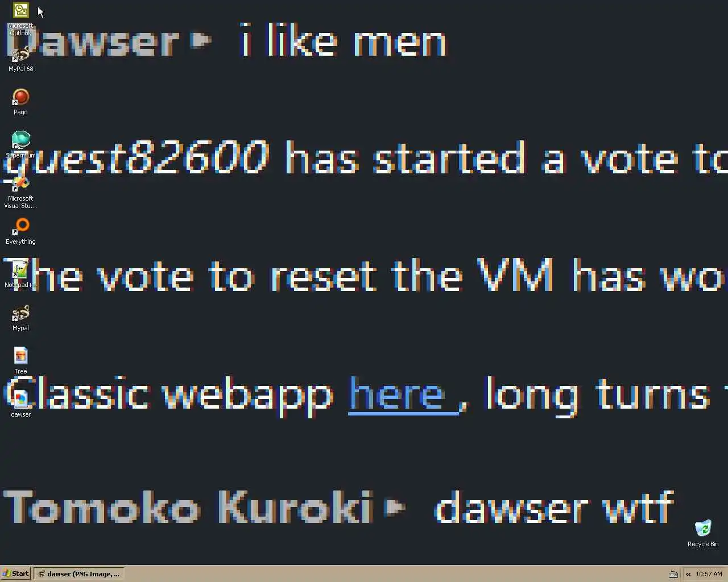The height and width of the screenshot is (582, 728).
Task: Select the dawser PNG file on desktop
Action: click(20, 405)
